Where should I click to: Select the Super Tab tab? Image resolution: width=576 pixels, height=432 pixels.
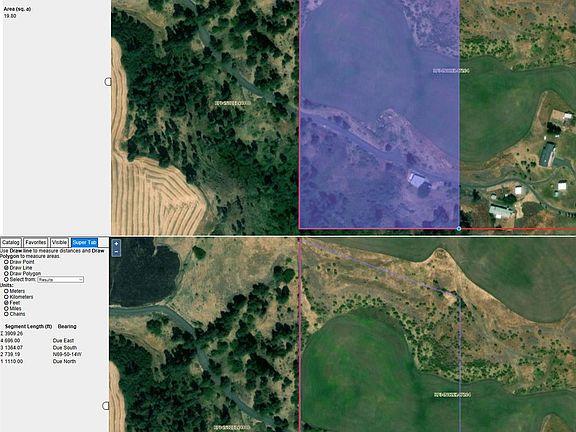(x=84, y=242)
